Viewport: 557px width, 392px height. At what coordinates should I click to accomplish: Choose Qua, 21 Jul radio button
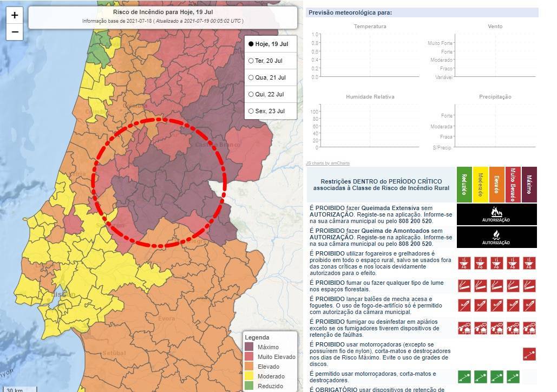(251, 77)
